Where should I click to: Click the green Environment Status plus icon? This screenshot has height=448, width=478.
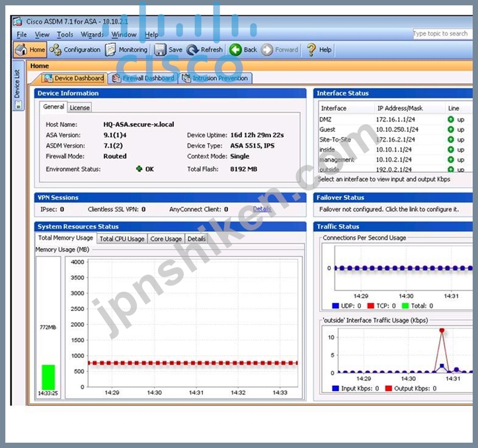139,169
